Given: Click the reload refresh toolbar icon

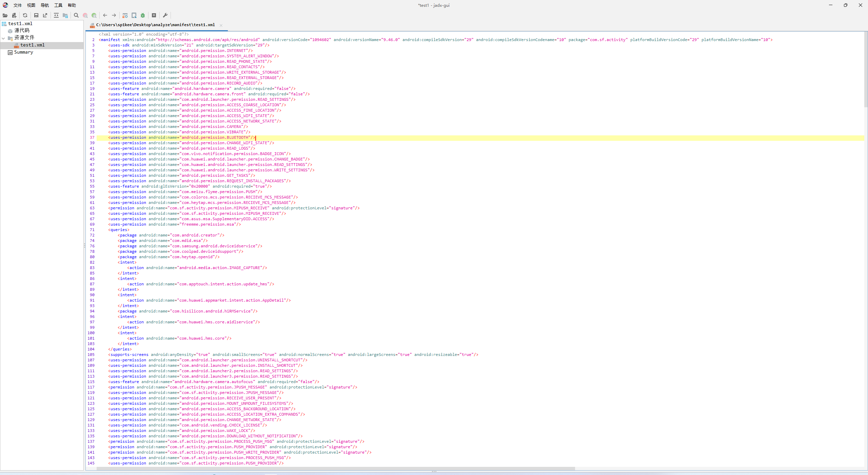Looking at the screenshot, I should (x=25, y=15).
